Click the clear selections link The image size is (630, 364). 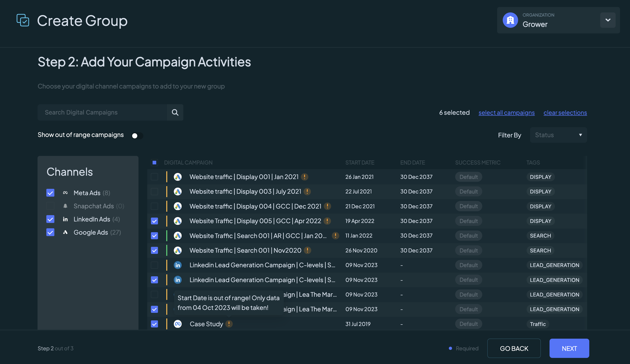[x=565, y=113]
